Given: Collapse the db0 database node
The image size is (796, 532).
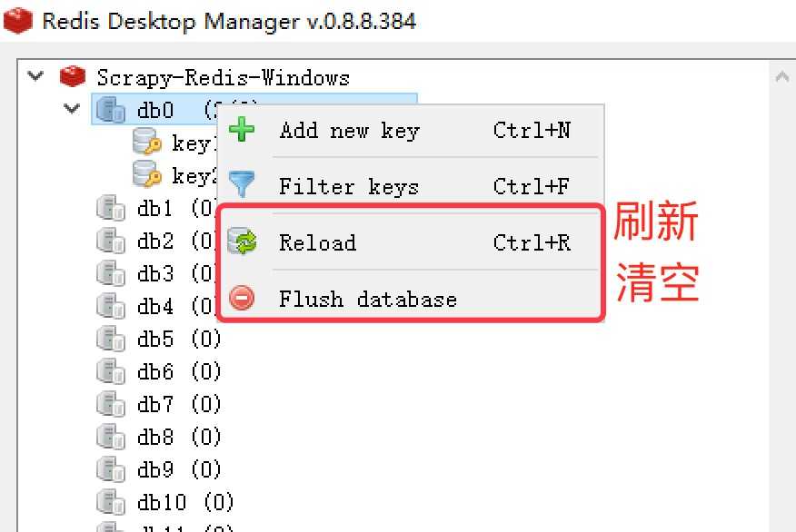Looking at the screenshot, I should click(73, 109).
